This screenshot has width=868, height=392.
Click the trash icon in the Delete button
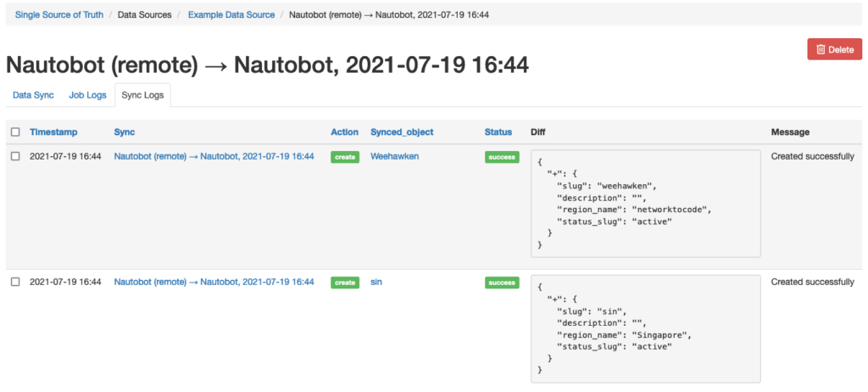pyautogui.click(x=821, y=49)
